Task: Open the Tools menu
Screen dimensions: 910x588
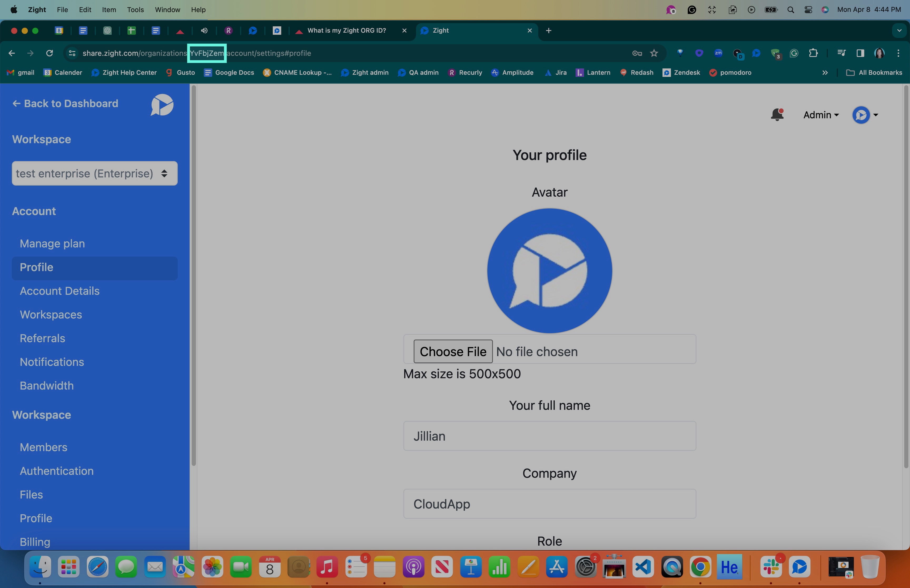Action: point(135,9)
